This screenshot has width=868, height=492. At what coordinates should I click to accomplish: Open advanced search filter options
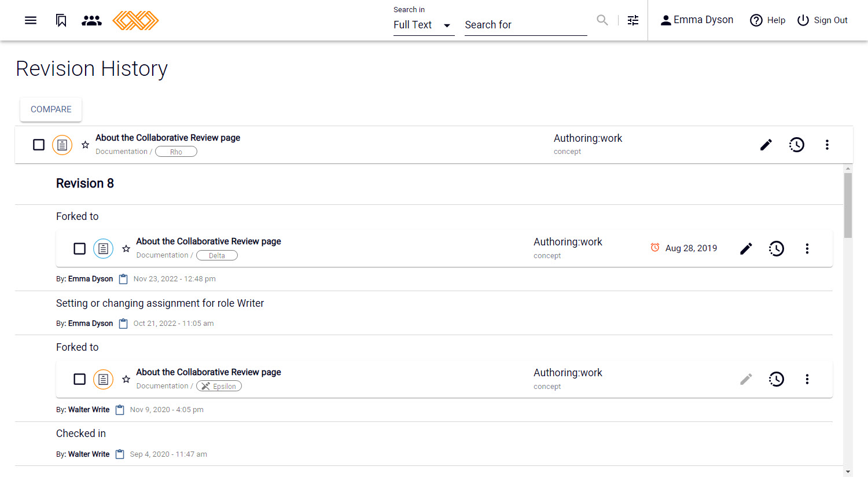pyautogui.click(x=633, y=20)
